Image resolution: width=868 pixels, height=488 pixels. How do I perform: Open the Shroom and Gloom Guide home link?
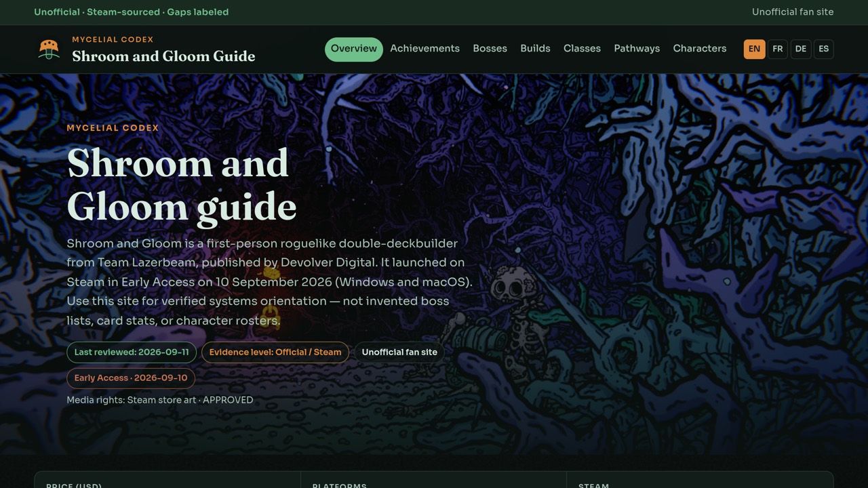(163, 56)
